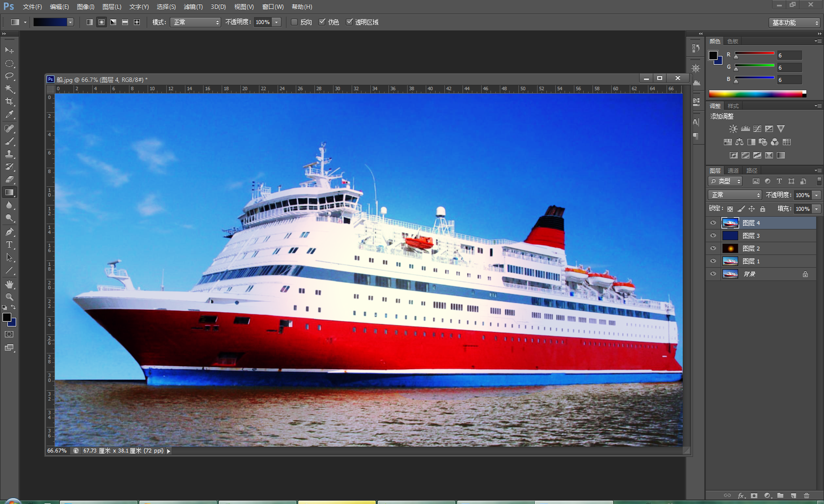Switch to the 通道 tab
This screenshot has width=824, height=504.
733,171
